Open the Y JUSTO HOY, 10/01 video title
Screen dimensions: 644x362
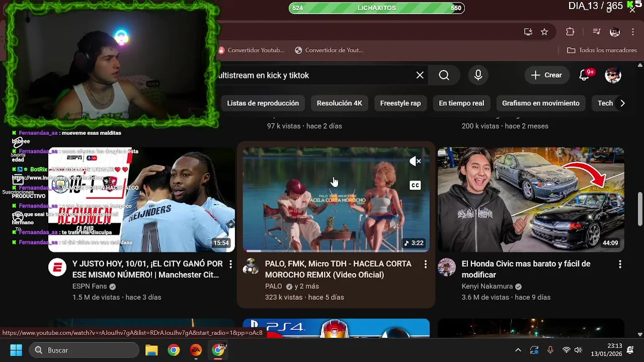[147, 269]
